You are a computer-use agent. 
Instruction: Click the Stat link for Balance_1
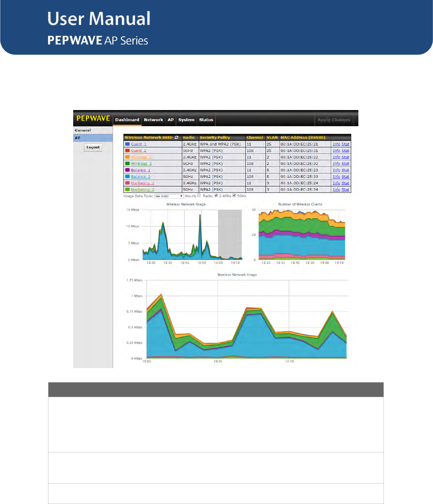point(345,170)
